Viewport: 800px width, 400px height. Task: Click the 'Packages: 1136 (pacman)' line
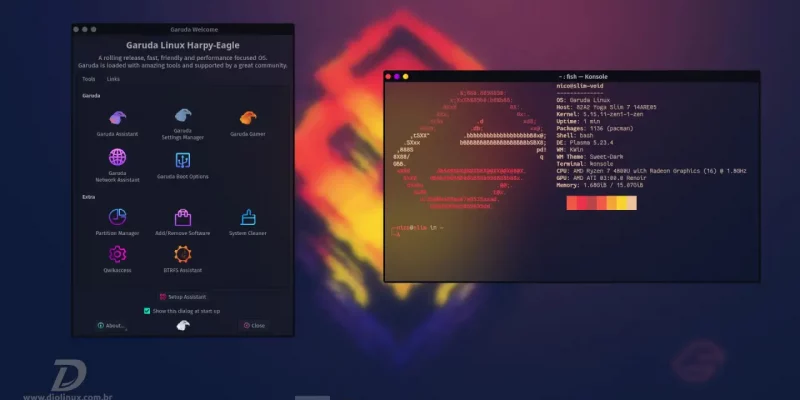(x=594, y=129)
